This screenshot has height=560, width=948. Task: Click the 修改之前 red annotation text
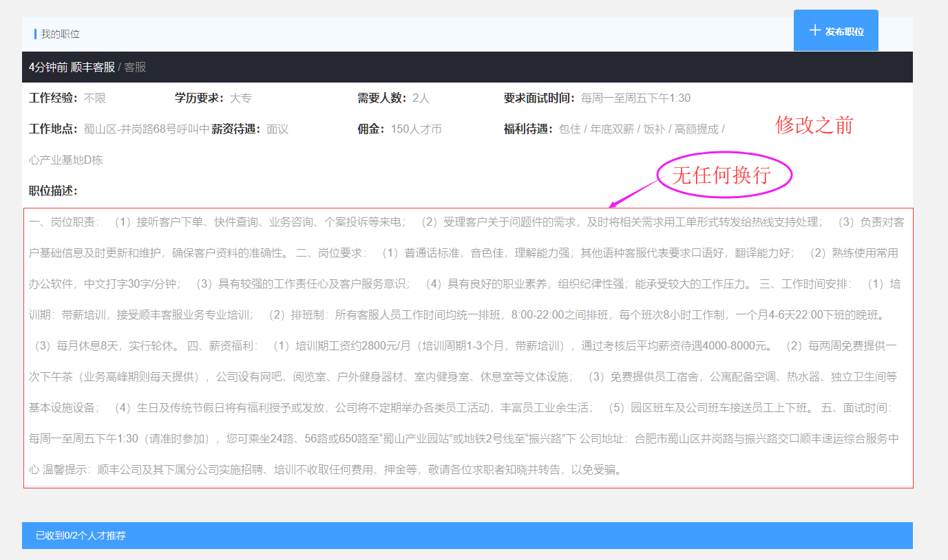(x=814, y=126)
